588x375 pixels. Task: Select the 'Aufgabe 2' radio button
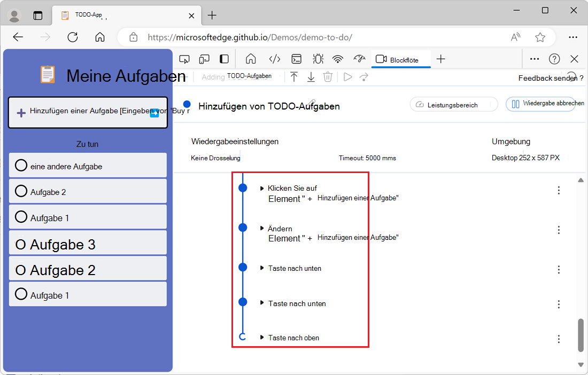click(x=20, y=191)
